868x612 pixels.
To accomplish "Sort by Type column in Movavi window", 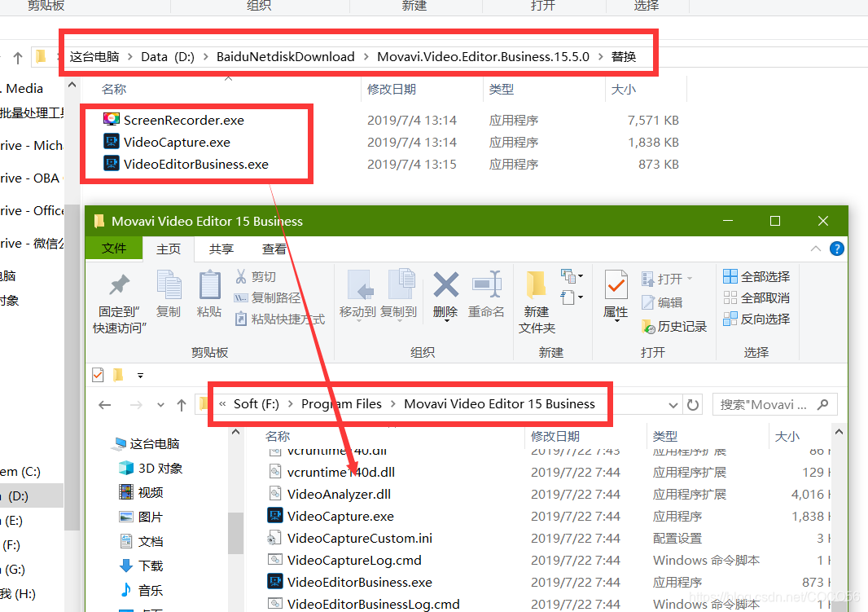I will (x=664, y=437).
